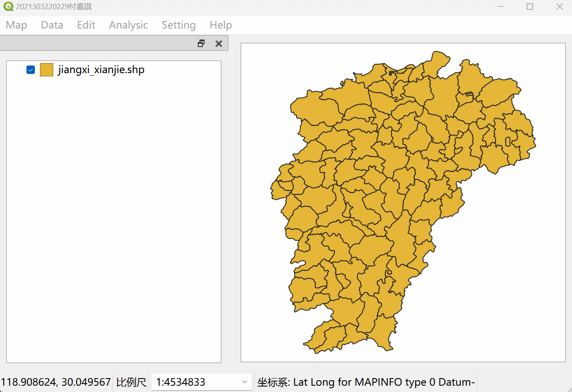Open the Data menu
Image resolution: width=572 pixels, height=392 pixels.
pos(52,25)
